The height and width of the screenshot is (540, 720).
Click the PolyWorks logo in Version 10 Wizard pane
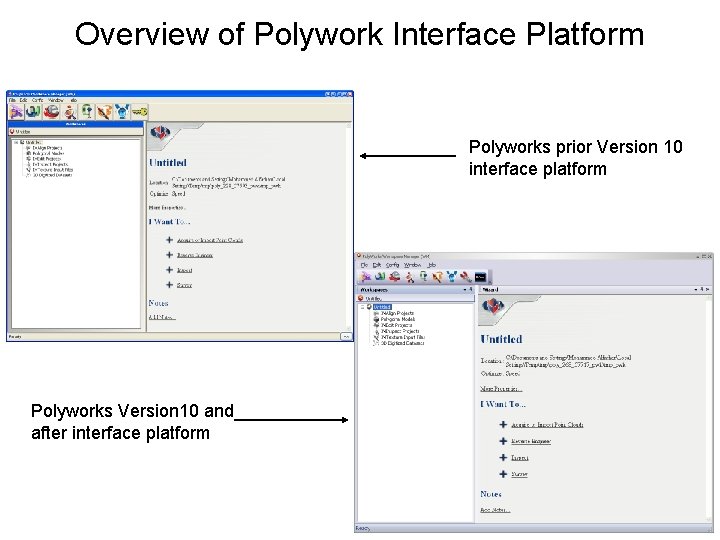(x=493, y=307)
